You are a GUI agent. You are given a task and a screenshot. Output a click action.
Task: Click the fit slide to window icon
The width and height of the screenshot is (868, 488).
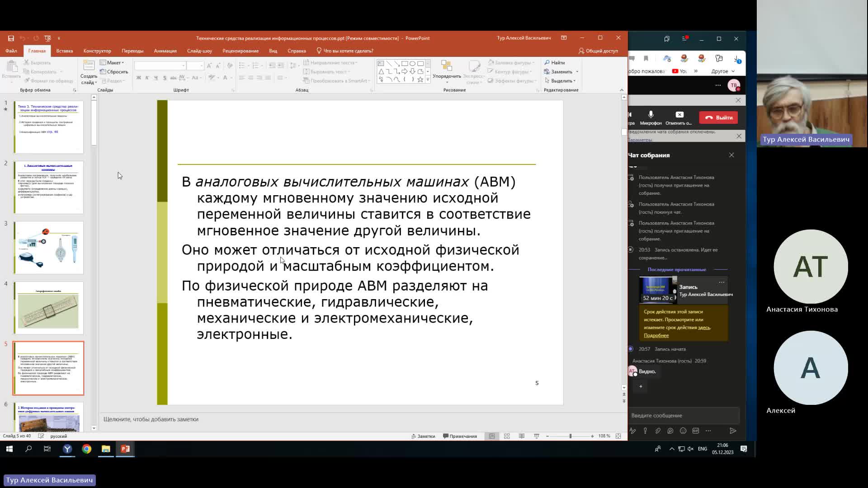[x=618, y=436]
